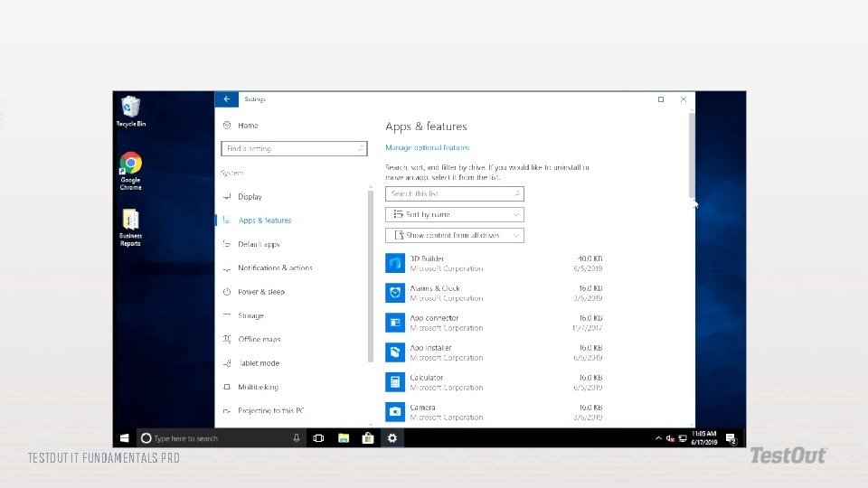Click the App connector app icon

tap(395, 323)
